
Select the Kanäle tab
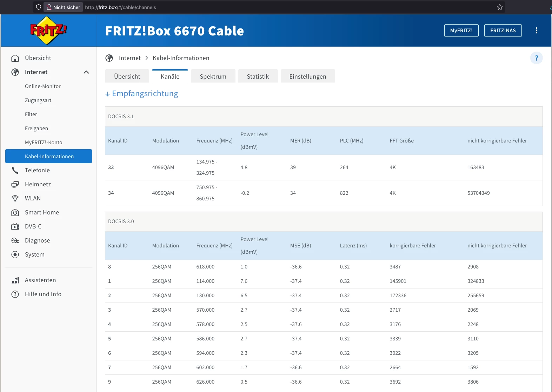coord(170,77)
